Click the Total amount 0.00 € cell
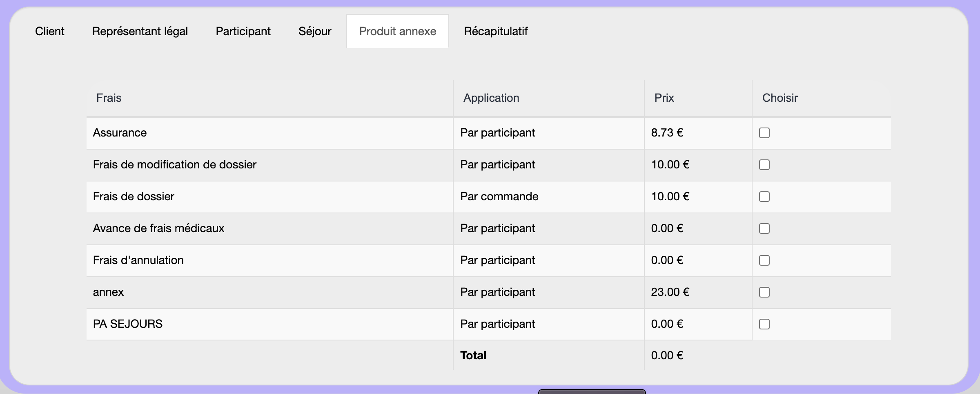Viewport: 980px width, 394px height. click(x=667, y=355)
